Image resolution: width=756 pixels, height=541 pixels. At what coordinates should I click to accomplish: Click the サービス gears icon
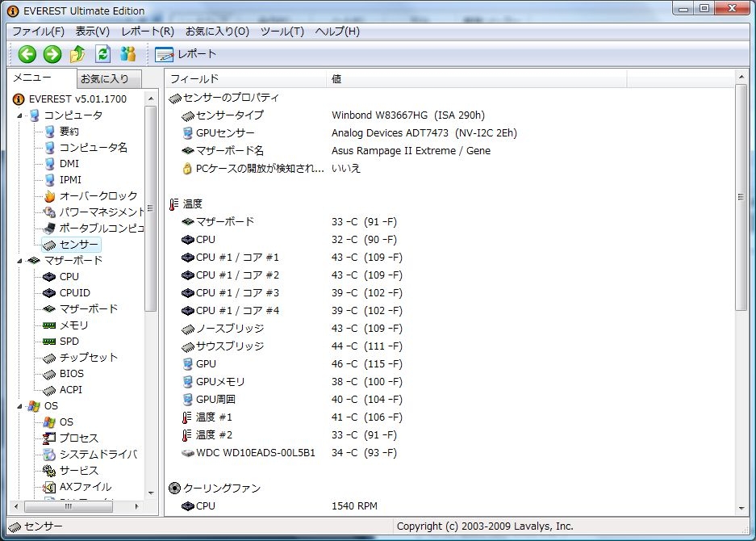(49, 471)
